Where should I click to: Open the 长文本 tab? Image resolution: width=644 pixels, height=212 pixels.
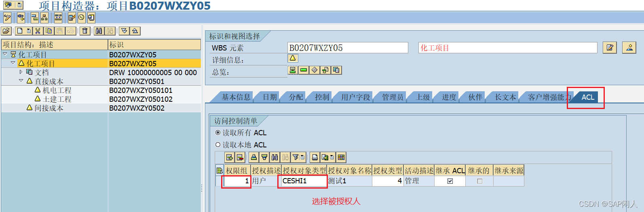click(505, 97)
